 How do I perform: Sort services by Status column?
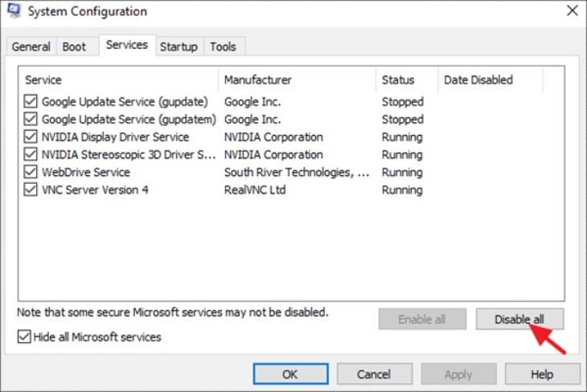click(x=406, y=80)
